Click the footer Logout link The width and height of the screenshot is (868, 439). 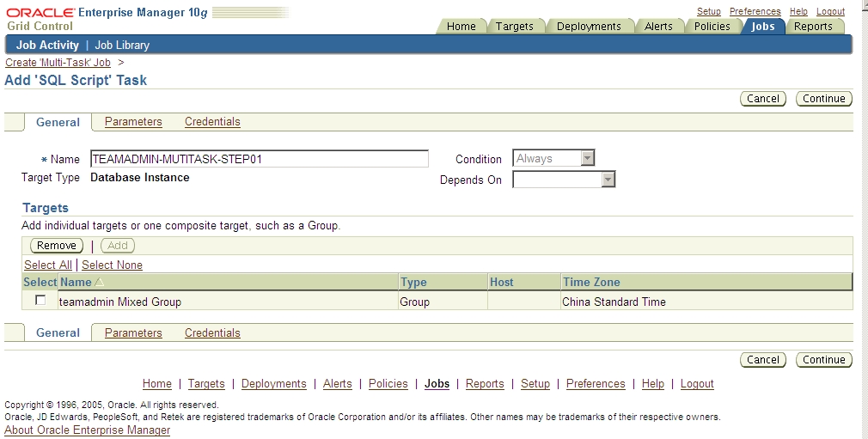697,384
